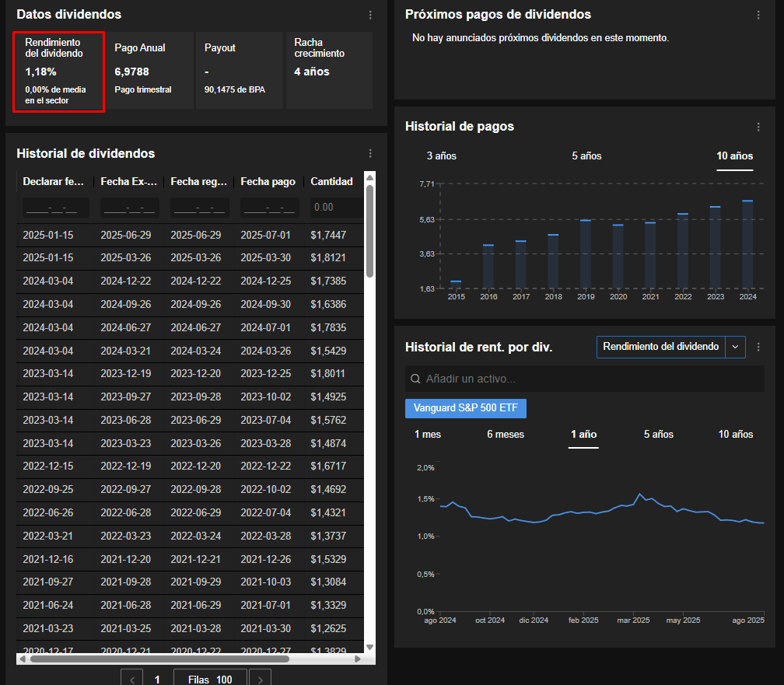Click the Rendimiento del dividendo 1,18% card
The image size is (784, 685).
pyautogui.click(x=58, y=72)
